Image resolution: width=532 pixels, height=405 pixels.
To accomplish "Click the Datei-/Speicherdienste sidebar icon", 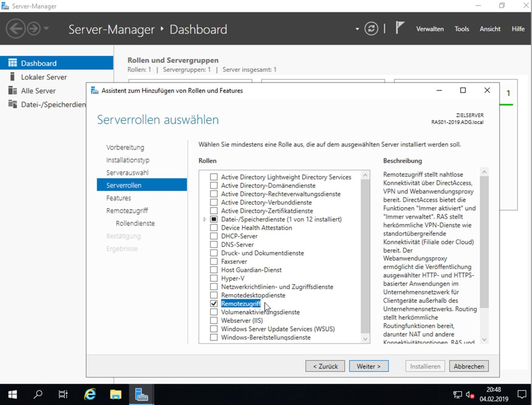I will tap(13, 104).
